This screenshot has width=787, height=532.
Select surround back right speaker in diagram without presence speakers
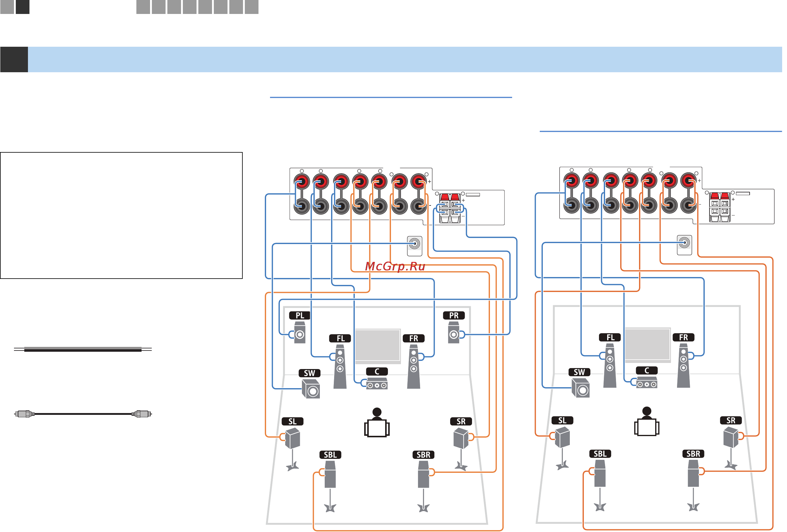693,486
